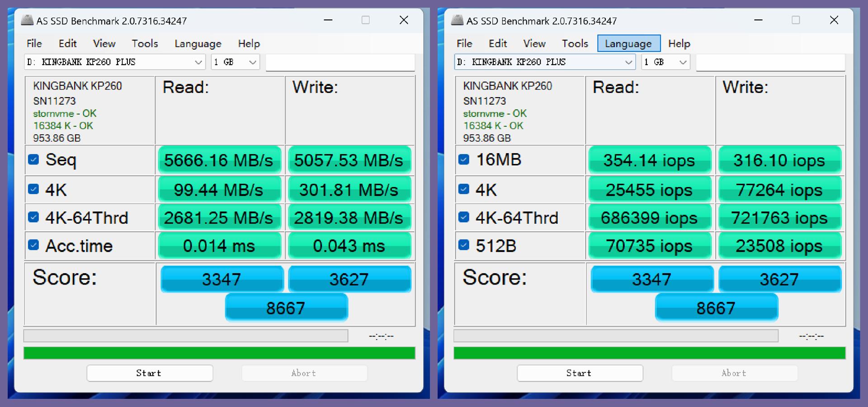
Task: Open the Edit menu in the iops window
Action: tap(498, 43)
